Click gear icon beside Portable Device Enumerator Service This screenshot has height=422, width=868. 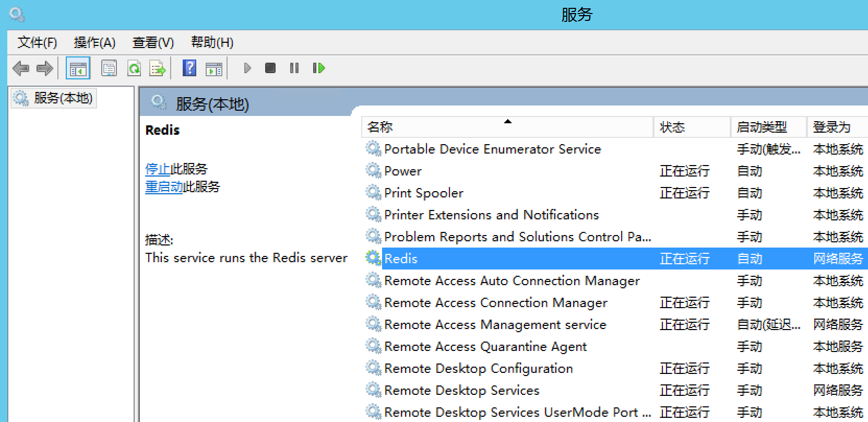tap(373, 148)
